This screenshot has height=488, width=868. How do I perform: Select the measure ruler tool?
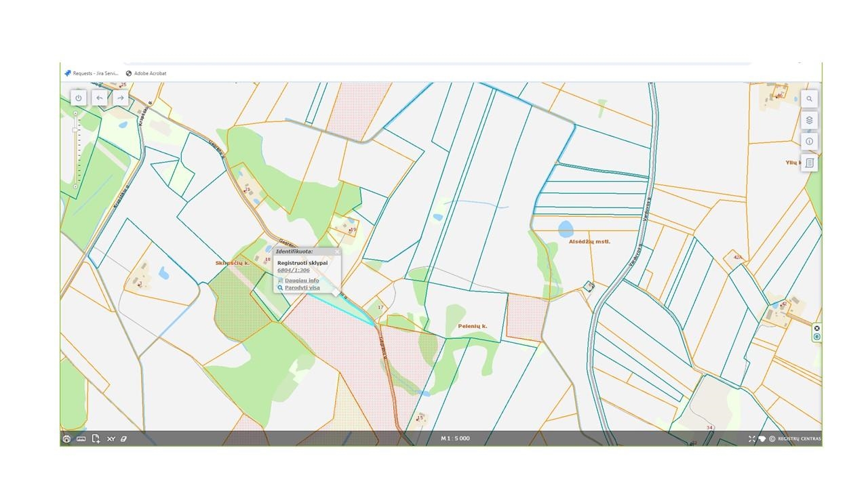click(x=81, y=439)
